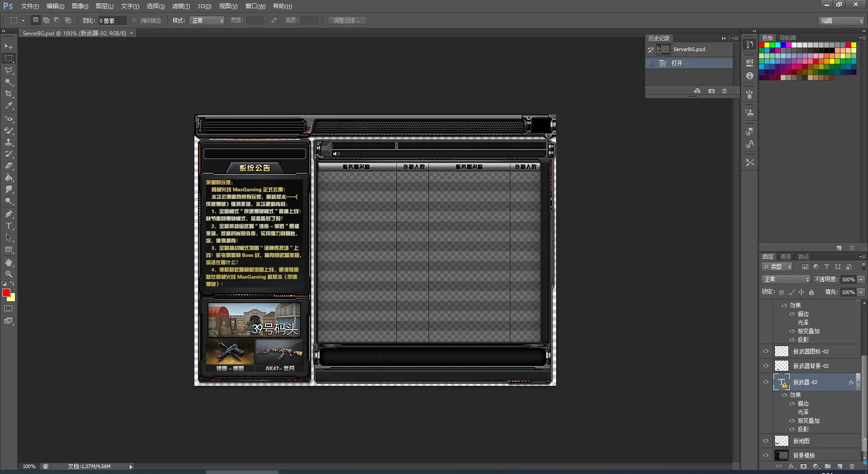Collapse effects of 新武器-02 layer
Viewport: 868px width, 474px height.
click(858, 382)
